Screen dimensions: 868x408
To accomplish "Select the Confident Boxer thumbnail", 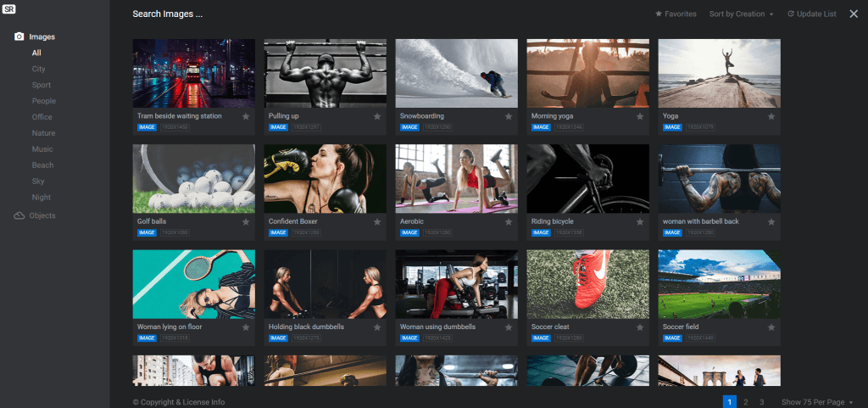I will pyautogui.click(x=325, y=179).
